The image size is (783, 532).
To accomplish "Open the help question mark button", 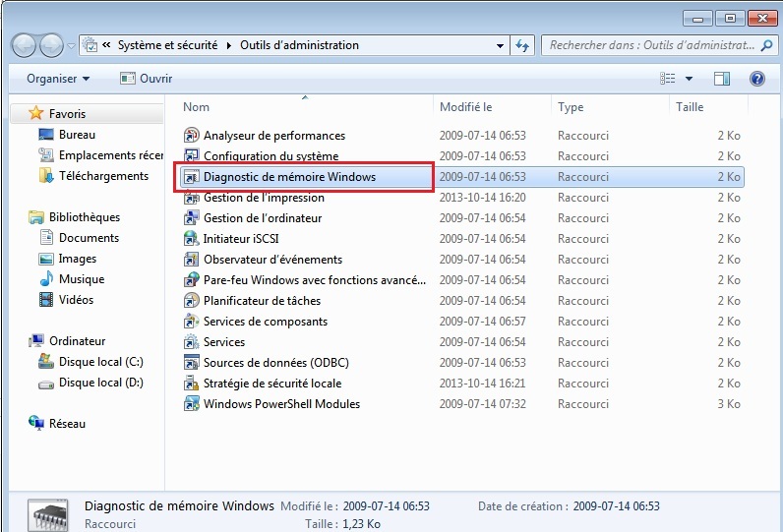I will (757, 79).
